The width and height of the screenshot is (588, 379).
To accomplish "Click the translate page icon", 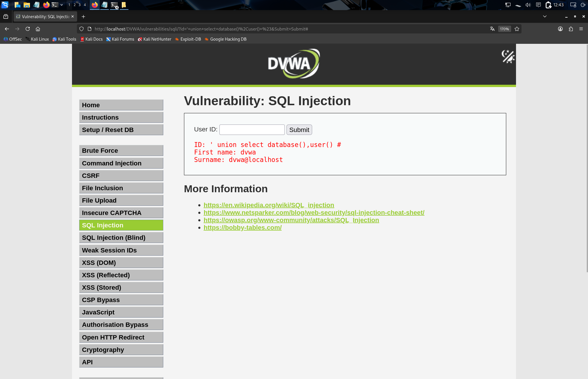I will tap(492, 29).
